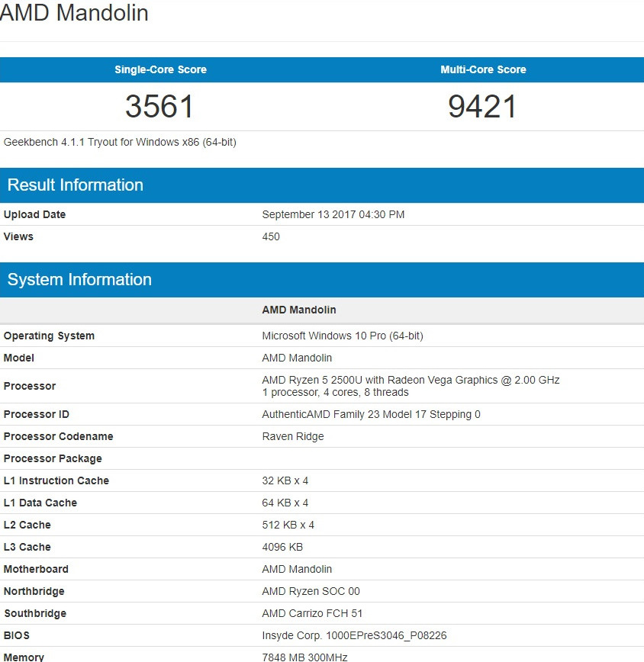
Task: Click "AMD Mandolin" in the Motherboard row
Action: [x=297, y=569]
